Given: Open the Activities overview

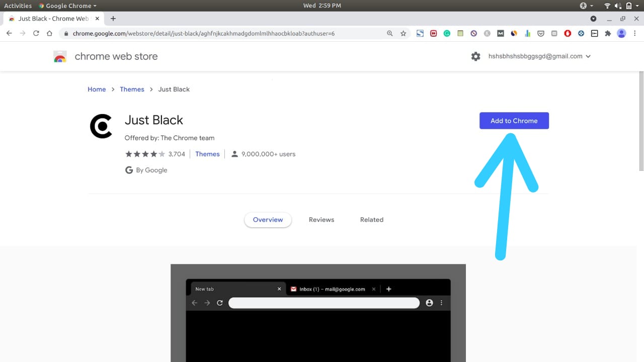Looking at the screenshot, I should point(18,6).
